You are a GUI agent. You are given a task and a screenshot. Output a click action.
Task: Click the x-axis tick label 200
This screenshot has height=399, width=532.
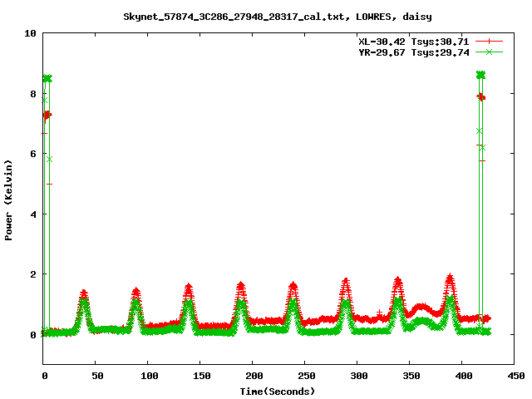tap(254, 376)
